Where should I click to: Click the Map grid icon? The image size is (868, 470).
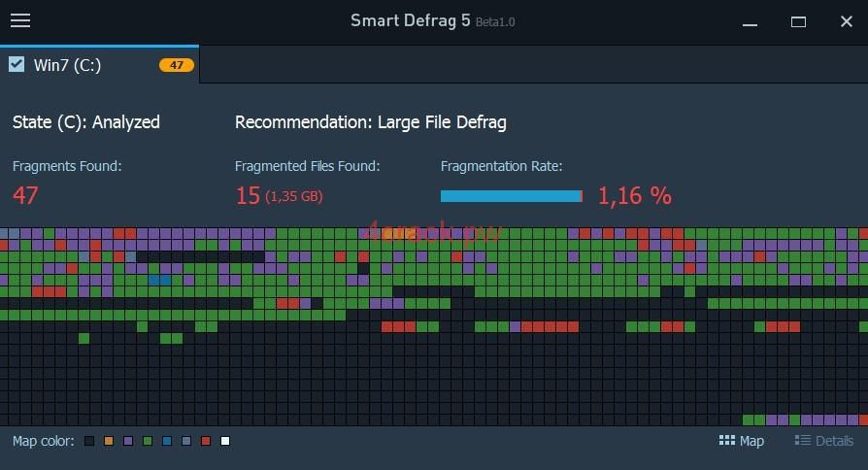click(x=727, y=440)
